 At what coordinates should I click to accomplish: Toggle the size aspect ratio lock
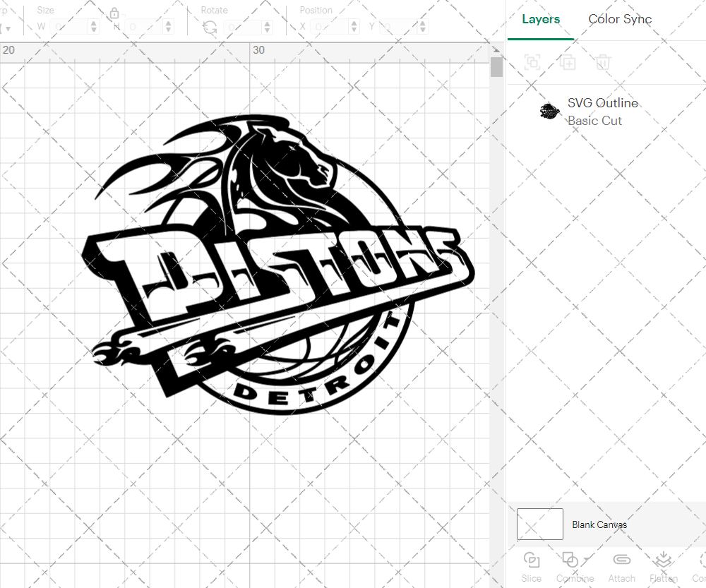[x=114, y=13]
